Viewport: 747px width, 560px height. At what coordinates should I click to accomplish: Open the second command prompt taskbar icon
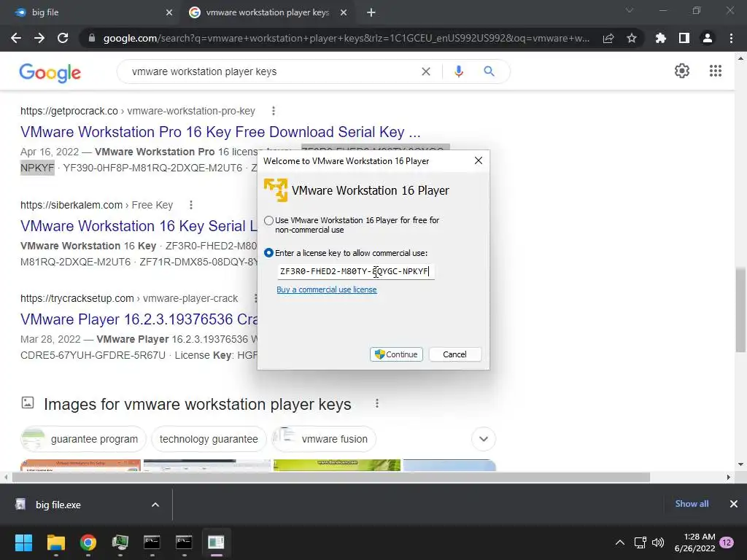(184, 542)
